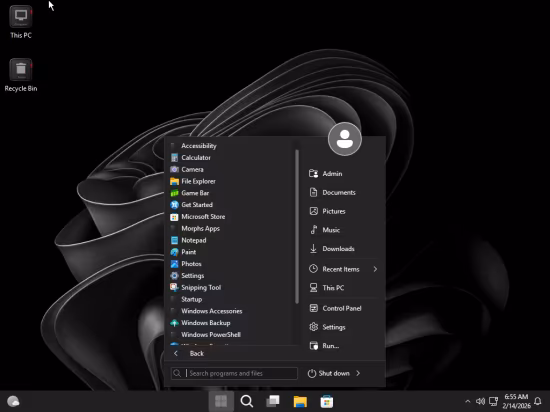Select This PC desktop icon
The image size is (550, 412).
pos(21,22)
